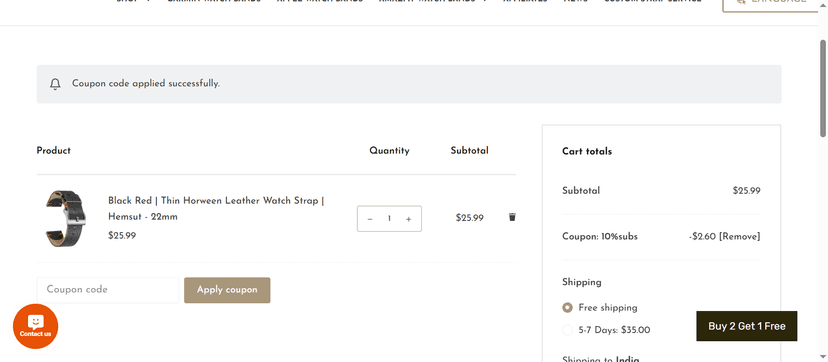
Task: Click the cart totals Subtotal $25.99 value
Action: tap(746, 190)
